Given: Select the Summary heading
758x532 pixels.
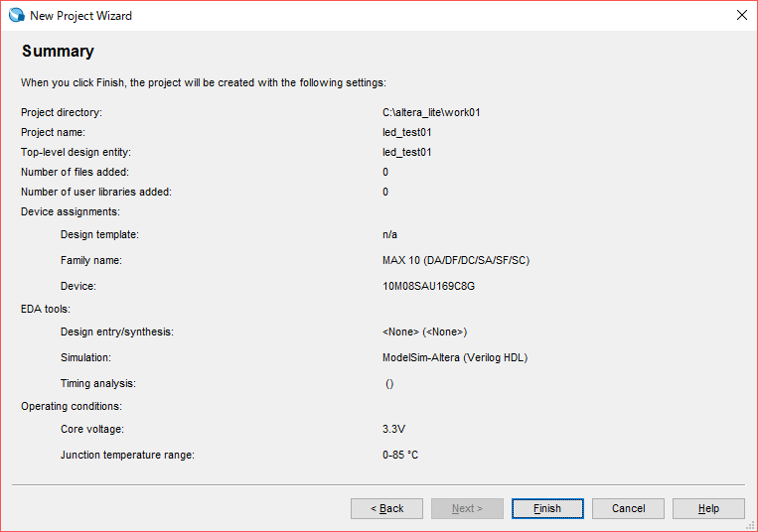Looking at the screenshot, I should tap(58, 52).
